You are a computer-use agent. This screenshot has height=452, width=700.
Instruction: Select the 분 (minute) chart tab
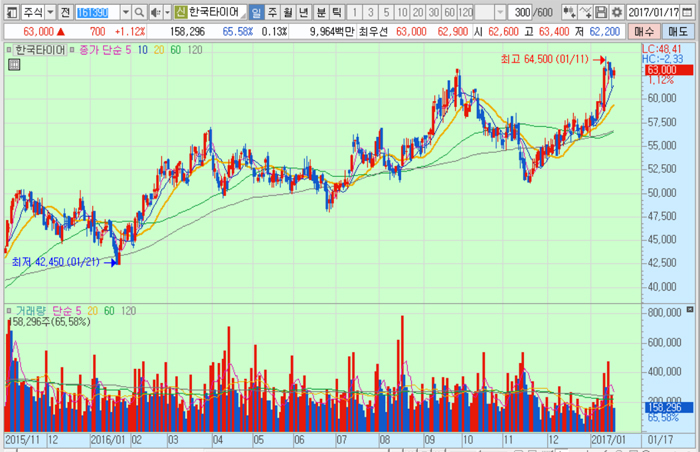[321, 12]
